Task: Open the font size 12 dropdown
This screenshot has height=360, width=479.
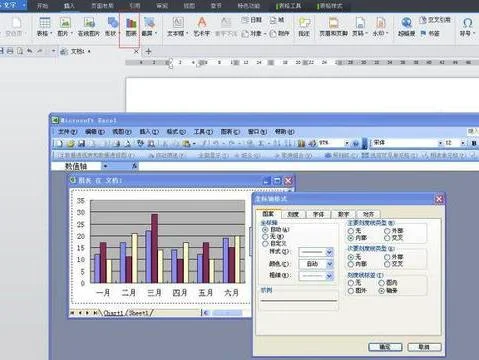Action: (463, 143)
